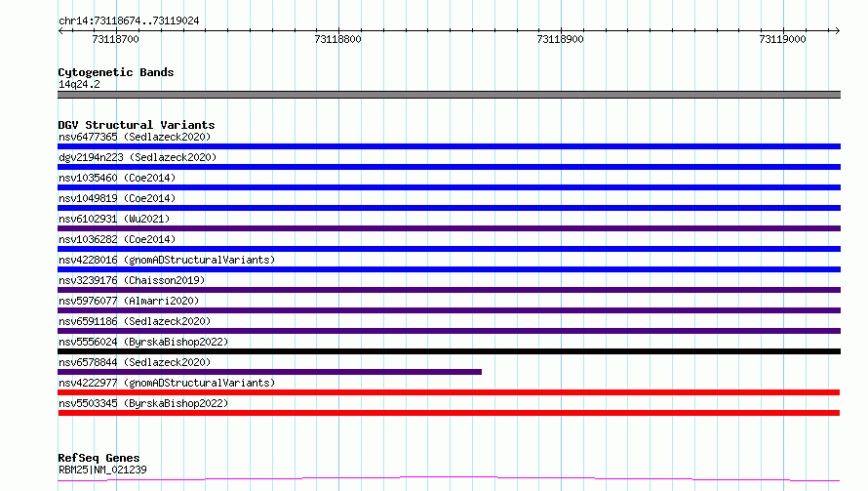Click the blue bar under nsv1049819
This screenshot has width=868, height=491.
449,208
